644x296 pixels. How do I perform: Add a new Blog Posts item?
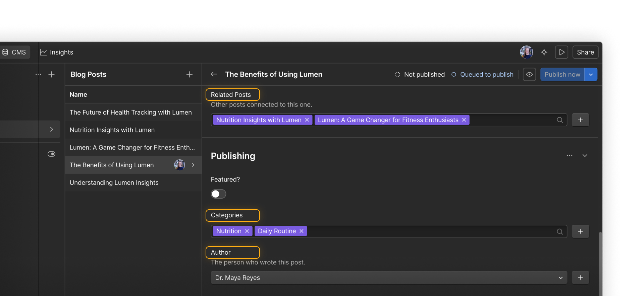point(190,74)
